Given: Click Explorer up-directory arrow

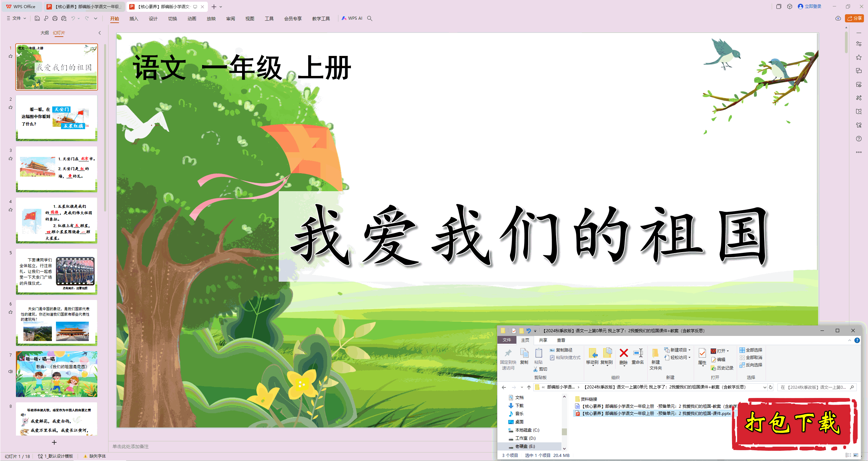Looking at the screenshot, I should (x=529, y=387).
